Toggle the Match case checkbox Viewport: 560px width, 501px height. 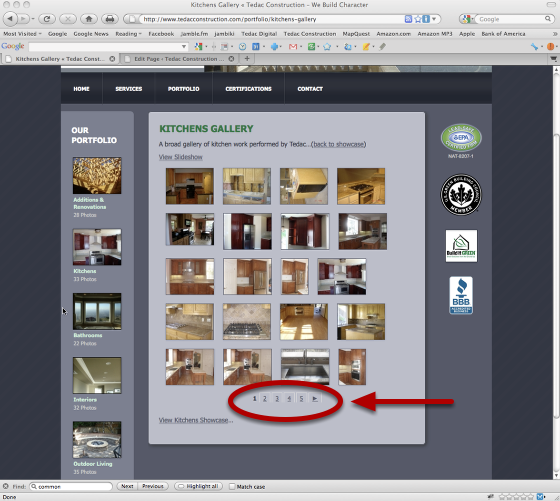232,486
